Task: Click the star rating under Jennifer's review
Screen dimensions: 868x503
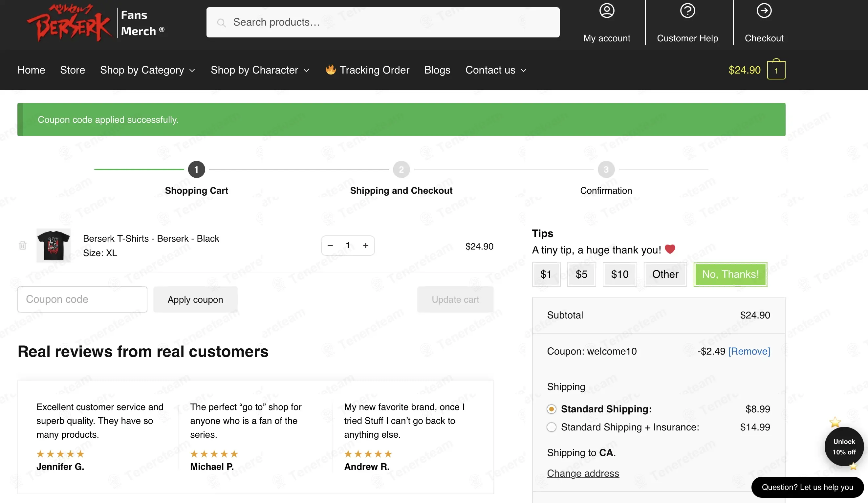Action: point(60,454)
